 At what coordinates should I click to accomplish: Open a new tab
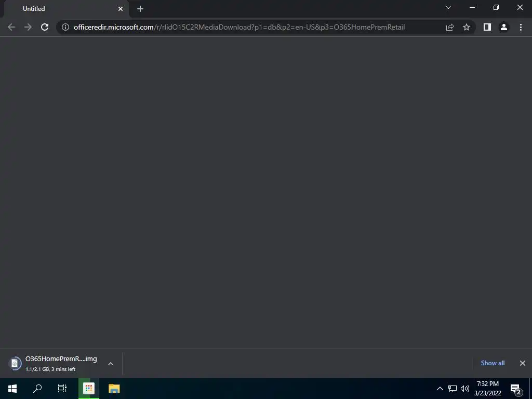click(140, 9)
